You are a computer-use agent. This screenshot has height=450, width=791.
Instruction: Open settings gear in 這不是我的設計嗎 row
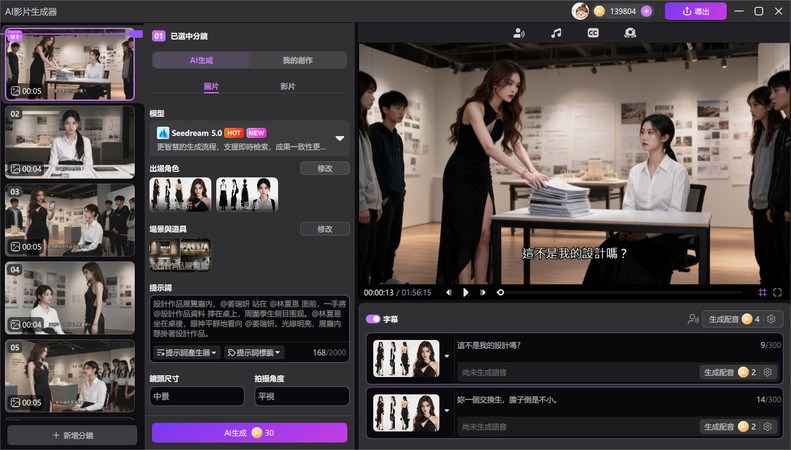(x=767, y=372)
